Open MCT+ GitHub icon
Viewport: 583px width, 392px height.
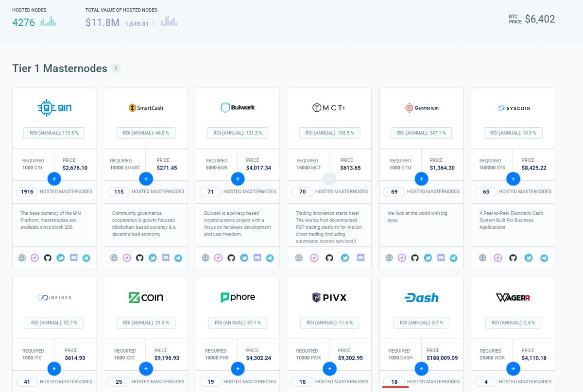click(x=329, y=258)
